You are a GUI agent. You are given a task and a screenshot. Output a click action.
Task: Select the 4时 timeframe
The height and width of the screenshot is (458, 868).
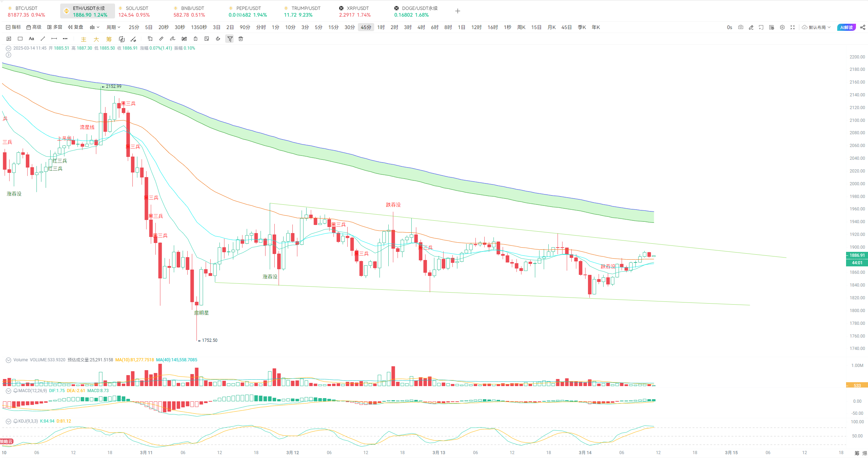pos(421,27)
